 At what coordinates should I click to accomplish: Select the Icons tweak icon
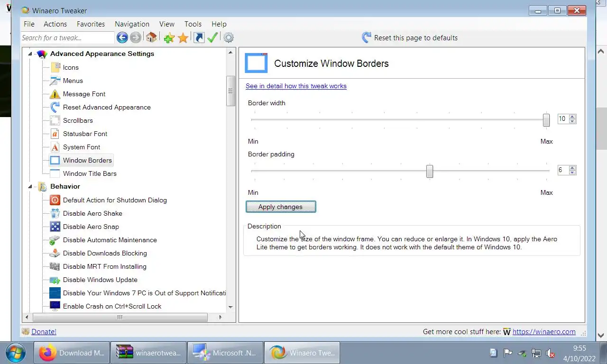pyautogui.click(x=55, y=67)
